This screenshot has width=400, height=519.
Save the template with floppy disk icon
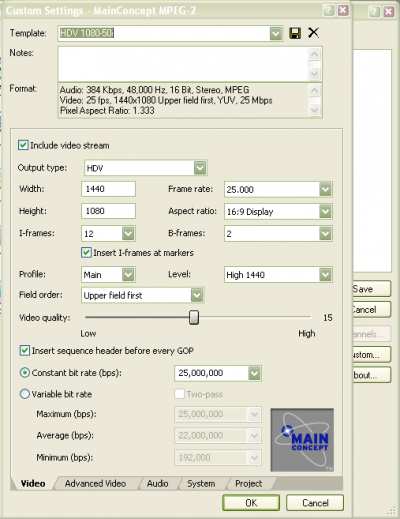[x=295, y=33]
